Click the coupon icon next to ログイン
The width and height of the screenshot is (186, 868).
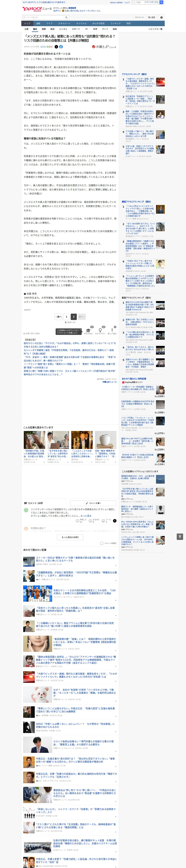click(x=63, y=11)
